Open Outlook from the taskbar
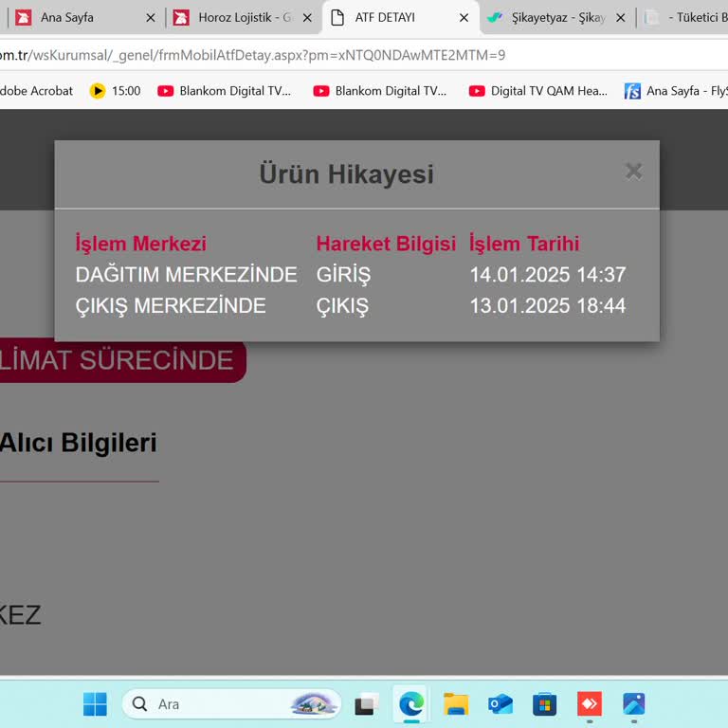The width and height of the screenshot is (728, 728). point(500,704)
